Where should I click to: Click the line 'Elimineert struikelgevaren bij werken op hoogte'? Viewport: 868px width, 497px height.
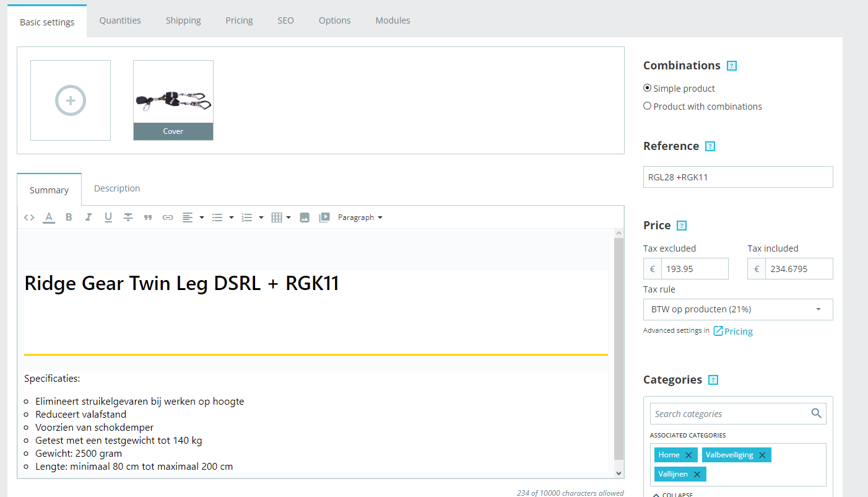tap(139, 402)
